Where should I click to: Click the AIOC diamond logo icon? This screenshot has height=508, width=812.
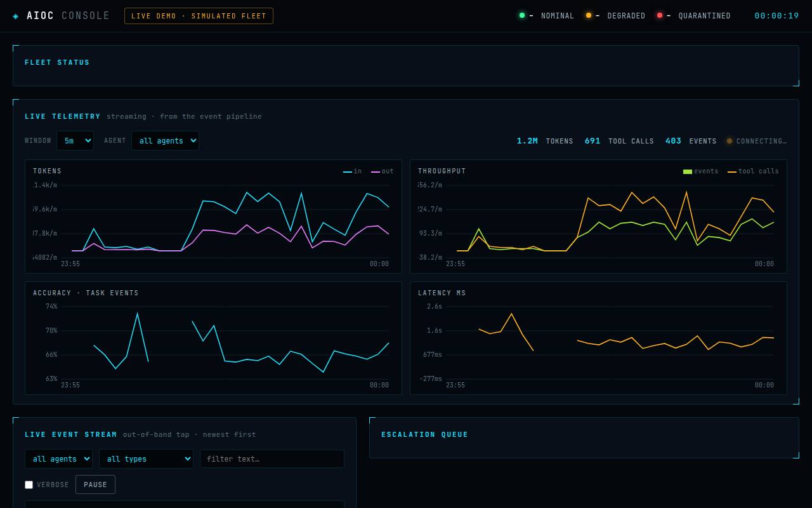16,16
